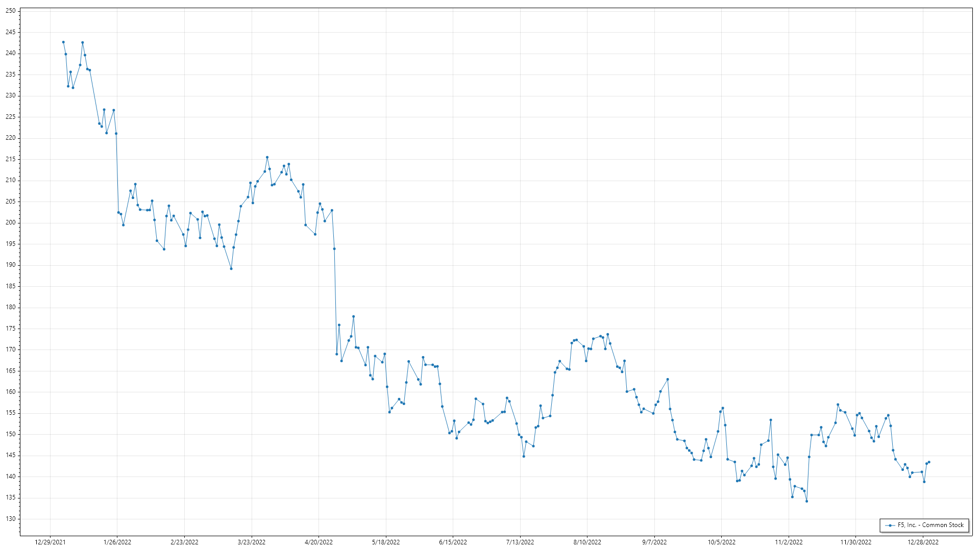Select the final data point of the line
Screen dimensions: 980x551
click(x=929, y=462)
